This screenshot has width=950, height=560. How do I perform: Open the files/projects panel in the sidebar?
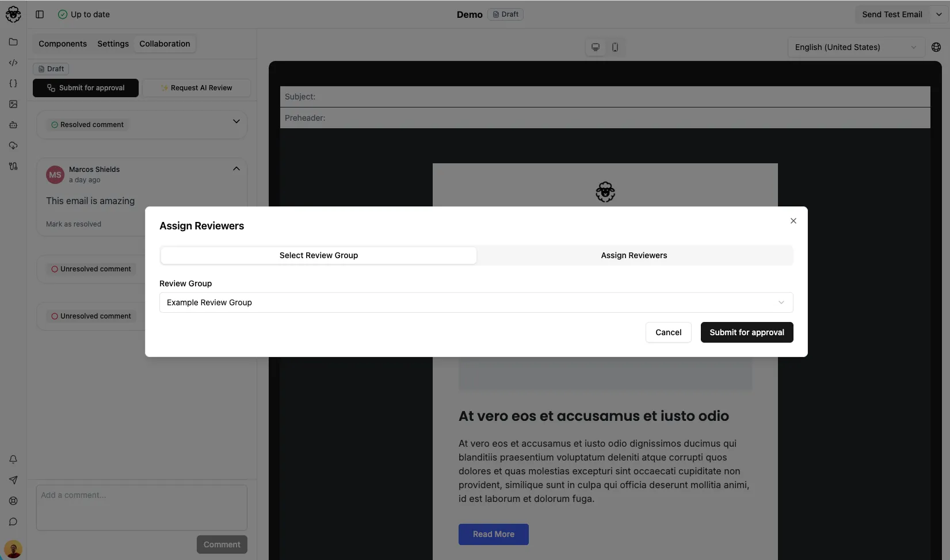13,42
